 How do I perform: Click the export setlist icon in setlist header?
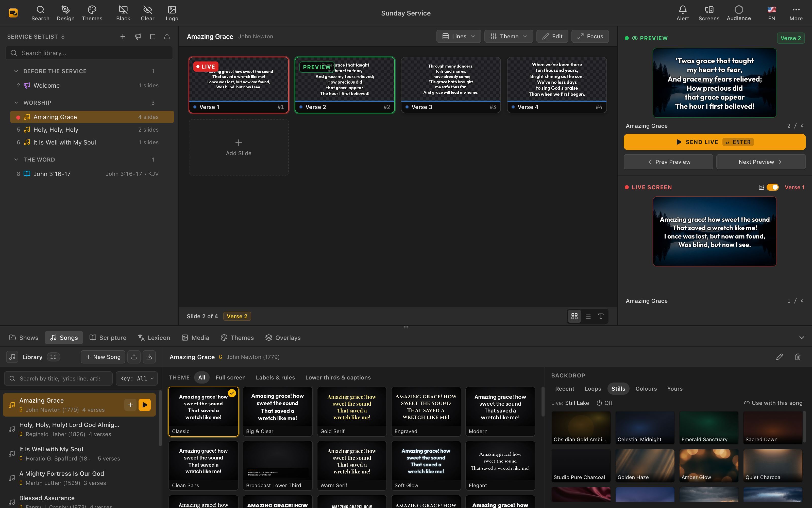tap(167, 37)
